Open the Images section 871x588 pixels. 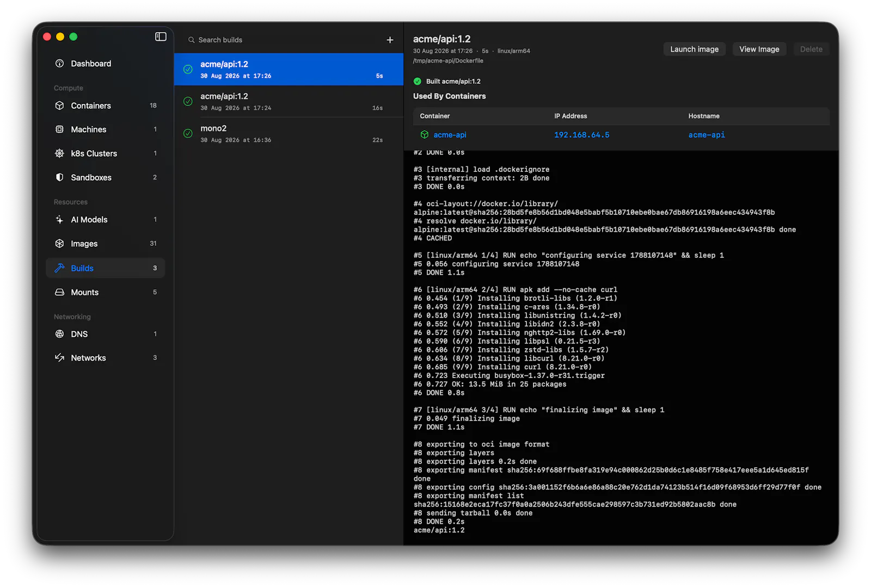tap(106, 244)
